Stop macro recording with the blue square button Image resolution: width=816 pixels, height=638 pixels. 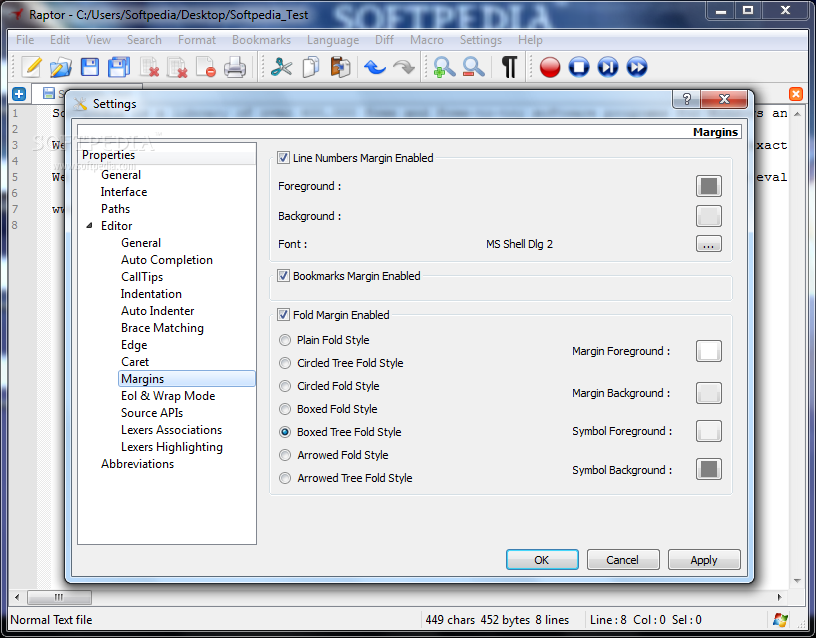579,67
